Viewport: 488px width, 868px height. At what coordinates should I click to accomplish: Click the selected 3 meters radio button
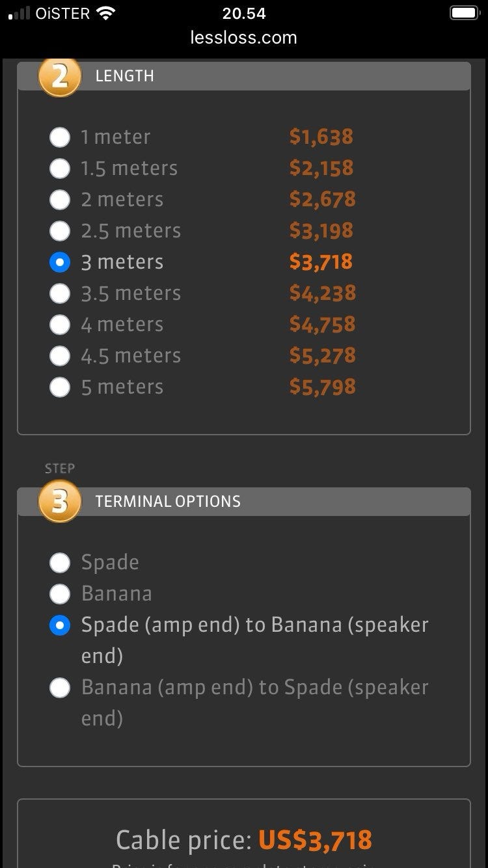60,262
